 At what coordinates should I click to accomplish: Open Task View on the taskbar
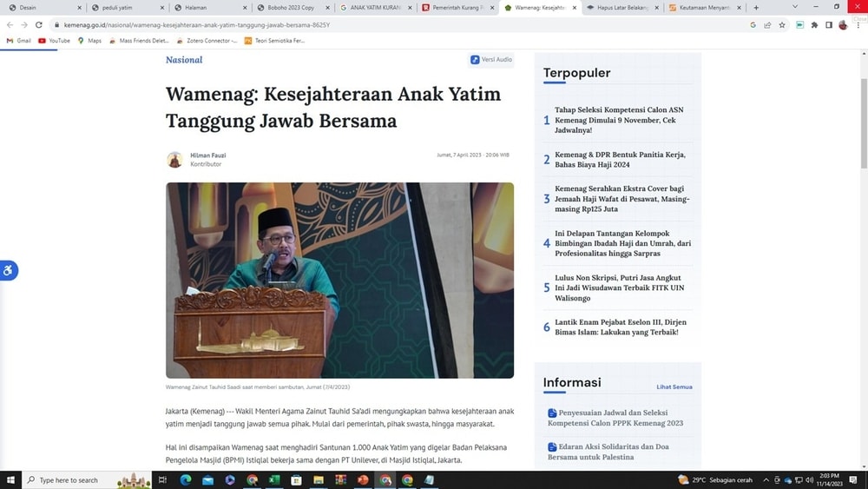pos(163,480)
